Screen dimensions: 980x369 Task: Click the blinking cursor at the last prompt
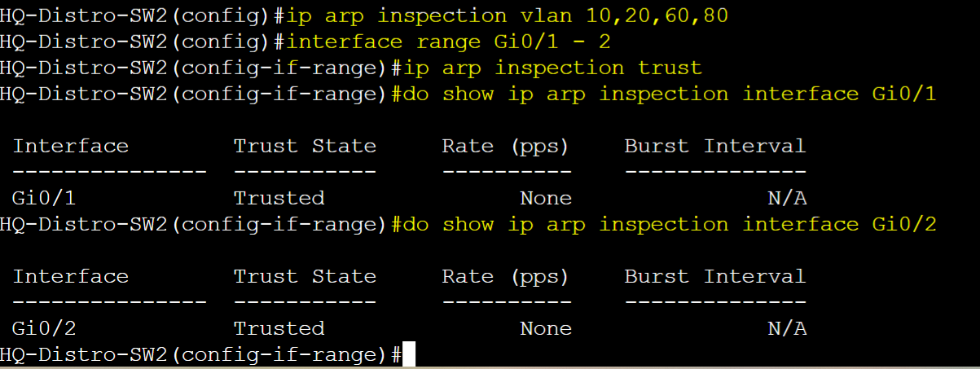[x=409, y=355]
